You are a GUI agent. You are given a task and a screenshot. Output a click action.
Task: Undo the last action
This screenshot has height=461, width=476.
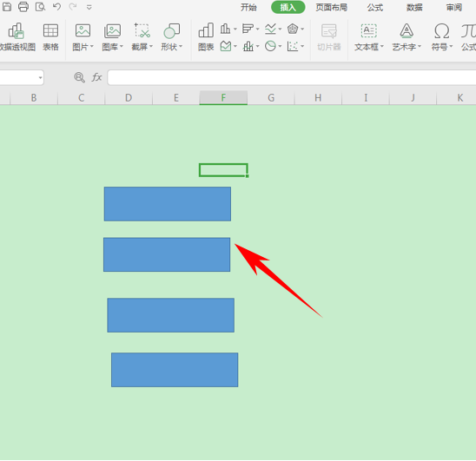click(56, 6)
